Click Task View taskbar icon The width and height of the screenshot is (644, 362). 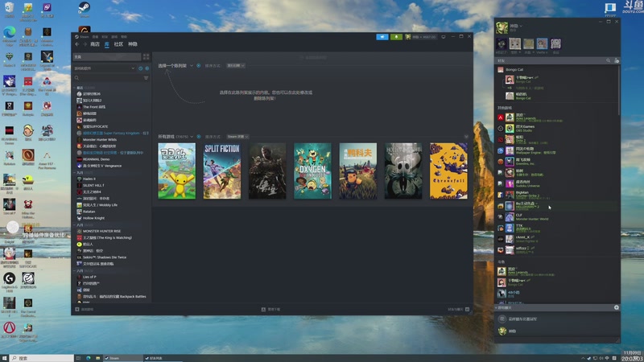pos(78,358)
